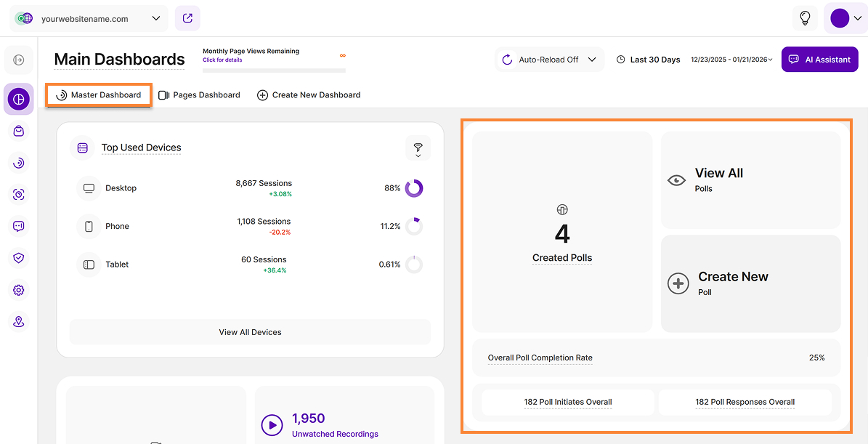Open the chat feedback sidebar icon
The width and height of the screenshot is (868, 444).
[19, 226]
